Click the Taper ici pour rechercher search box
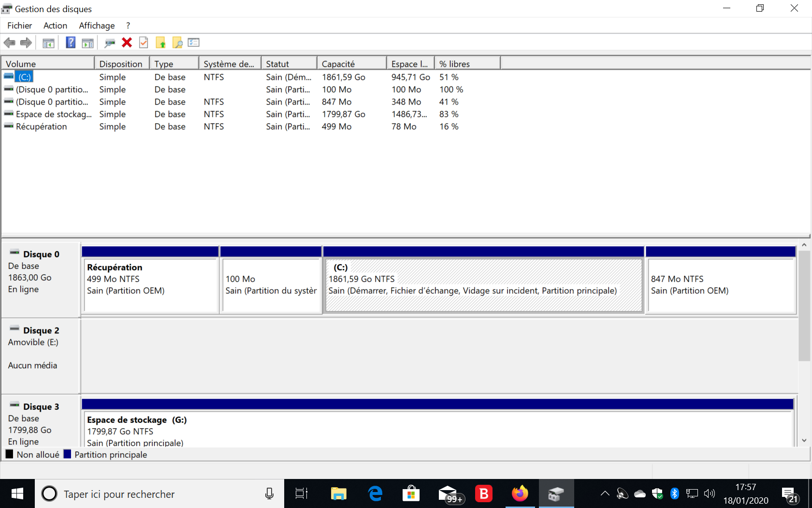Image resolution: width=812 pixels, height=508 pixels. (x=159, y=494)
